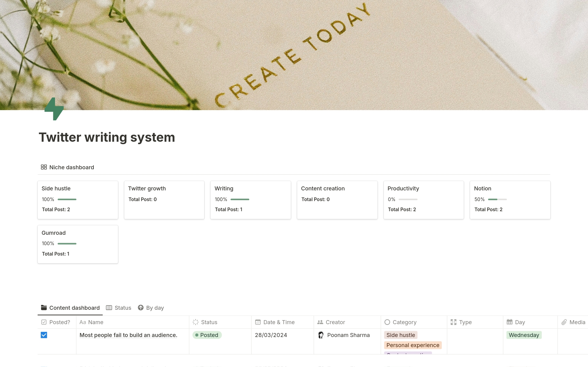Click the board icon next to Status view
Viewport: 588px width, 367px height.
point(109,308)
